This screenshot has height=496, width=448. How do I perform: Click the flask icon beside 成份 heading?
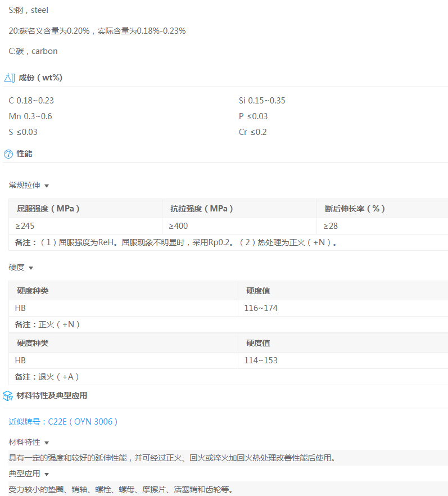(9, 78)
